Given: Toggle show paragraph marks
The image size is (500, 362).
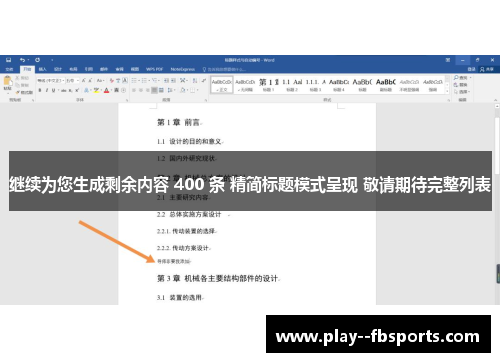Looking at the screenshot, I should [x=204, y=81].
